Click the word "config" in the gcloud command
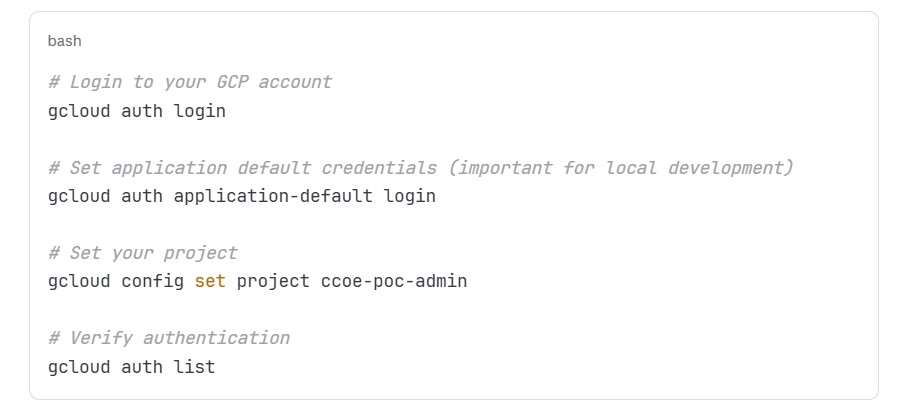911x416 pixels. pos(153,281)
